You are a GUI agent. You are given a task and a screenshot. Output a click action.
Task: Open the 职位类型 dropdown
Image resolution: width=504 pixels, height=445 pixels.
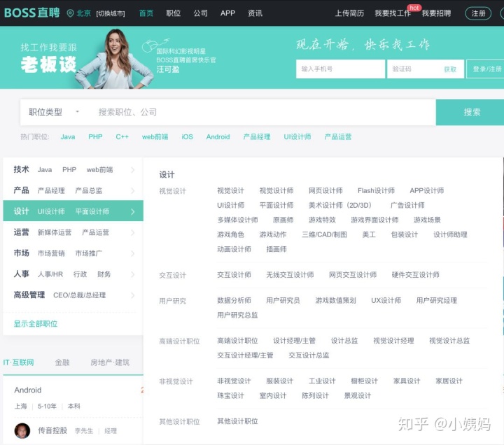(x=54, y=112)
